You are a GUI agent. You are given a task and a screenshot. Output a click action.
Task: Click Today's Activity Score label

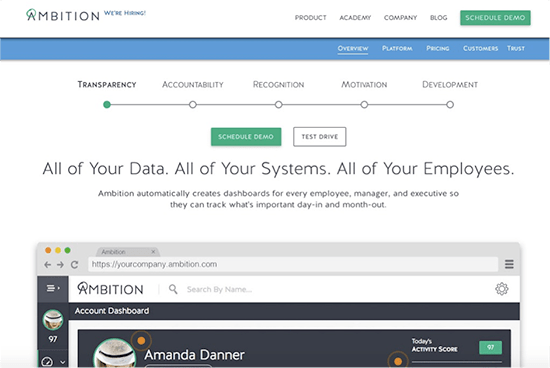[434, 345]
